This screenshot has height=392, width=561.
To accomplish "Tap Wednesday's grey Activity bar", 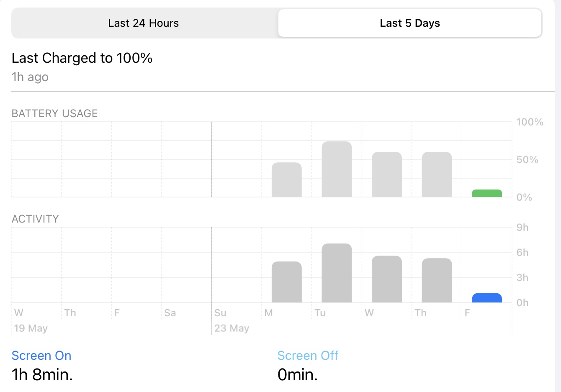I will pos(386,279).
